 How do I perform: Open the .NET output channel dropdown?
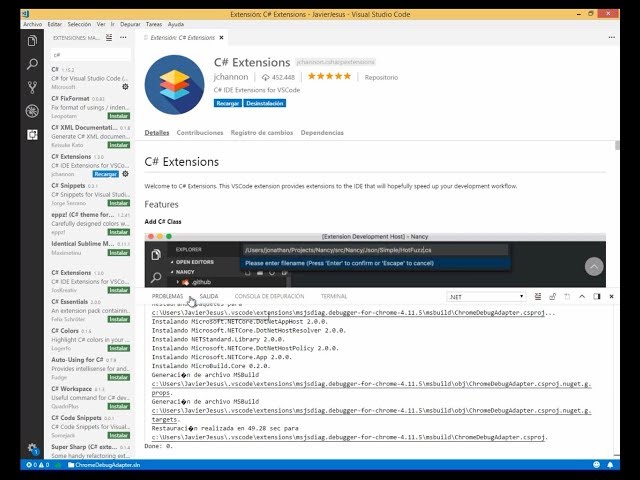click(486, 297)
